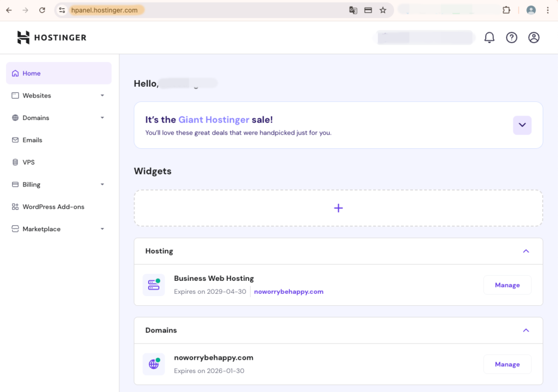558x392 pixels.
Task: Click the address bar URL hpanel.hostinger.com
Action: click(x=104, y=10)
